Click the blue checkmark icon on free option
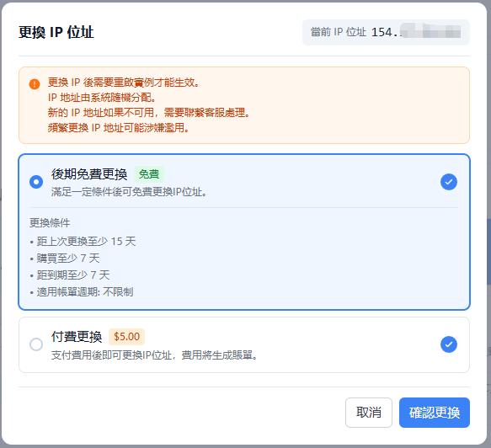Image resolution: width=491 pixels, height=448 pixels. tap(448, 182)
